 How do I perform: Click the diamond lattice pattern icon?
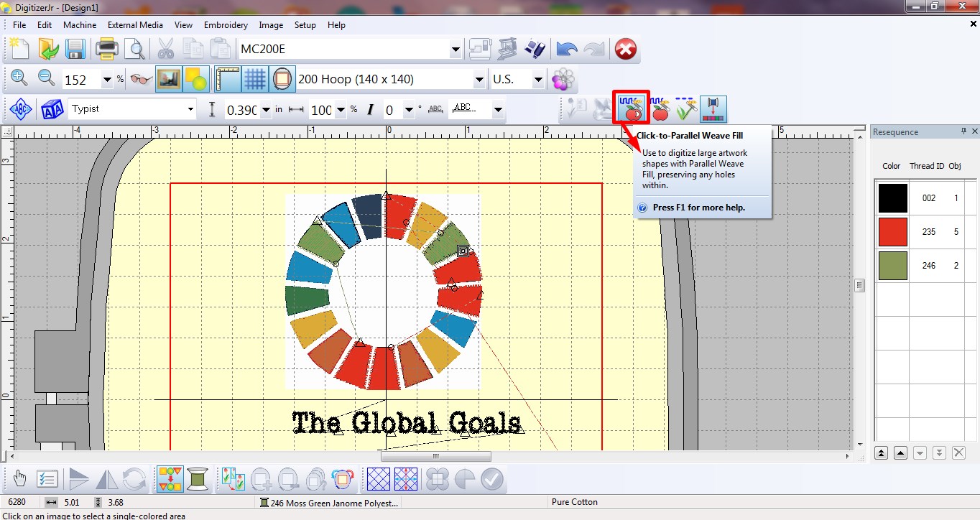pyautogui.click(x=379, y=478)
